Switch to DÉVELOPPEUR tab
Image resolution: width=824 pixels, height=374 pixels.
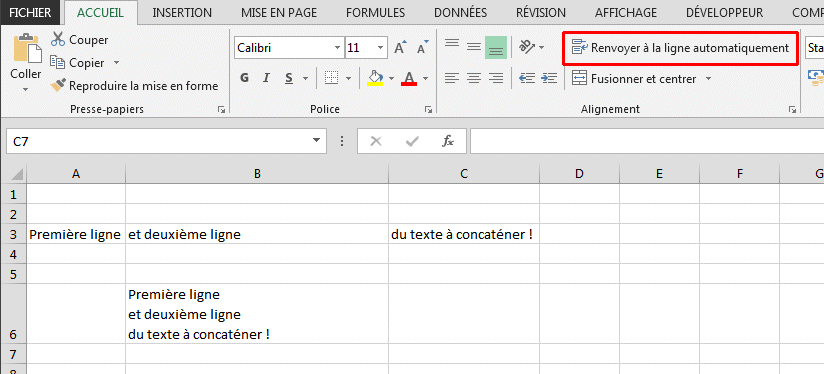click(x=724, y=13)
